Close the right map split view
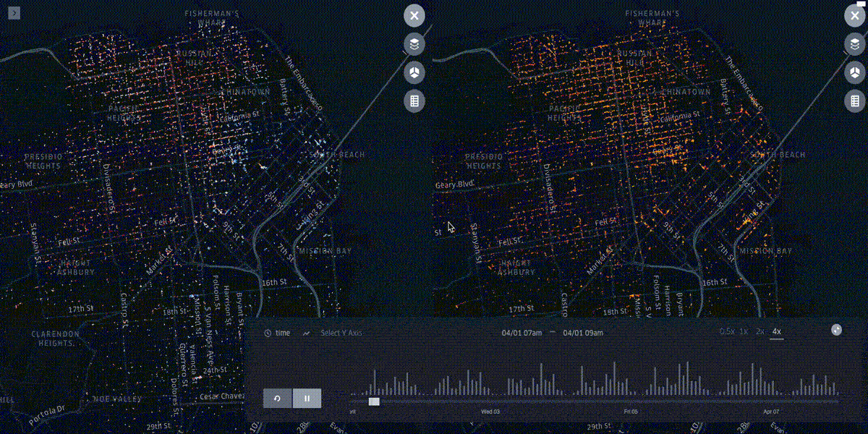Image resolution: width=868 pixels, height=434 pixels. click(x=855, y=15)
